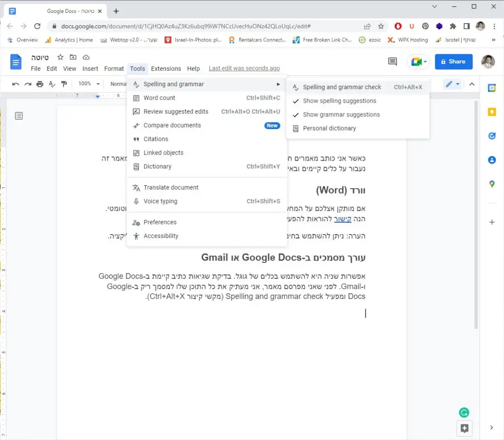Image resolution: width=504 pixels, height=440 pixels.
Task: Select Translate document
Action: coord(207,187)
